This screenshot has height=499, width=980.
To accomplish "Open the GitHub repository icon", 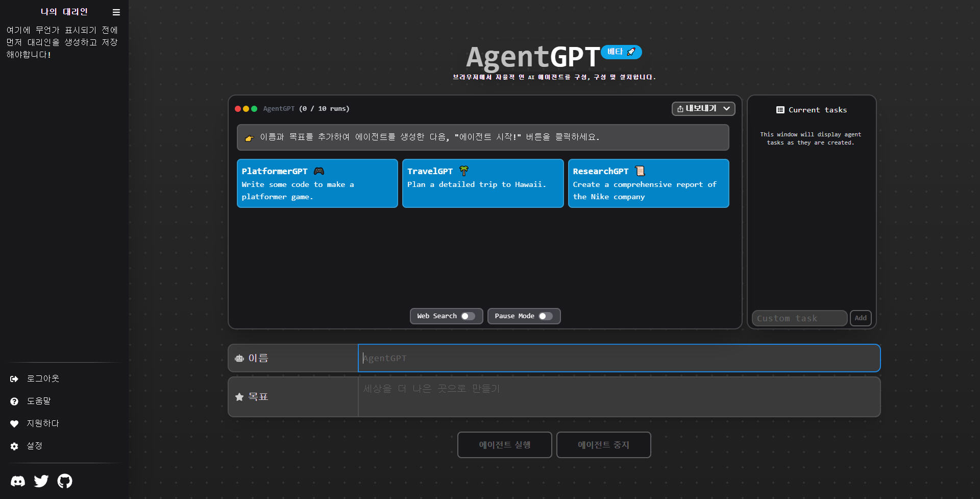I will pos(64,481).
